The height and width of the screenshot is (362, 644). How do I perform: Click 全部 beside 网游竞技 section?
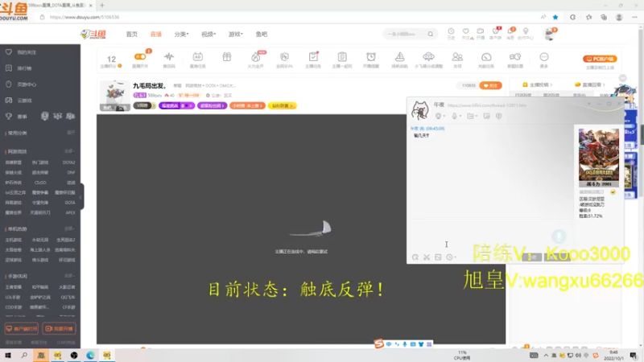(x=69, y=151)
